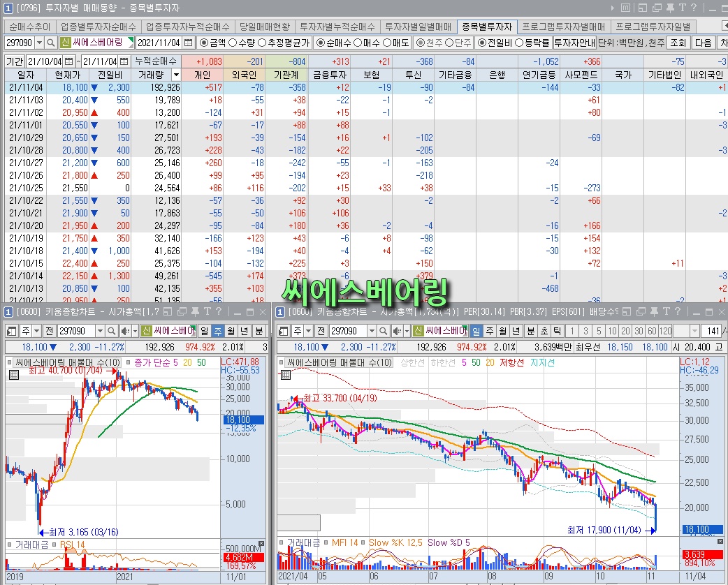This screenshot has height=585, width=728.
Task: Expand speaker dropdown arrow in right chart
Action: tap(407, 331)
